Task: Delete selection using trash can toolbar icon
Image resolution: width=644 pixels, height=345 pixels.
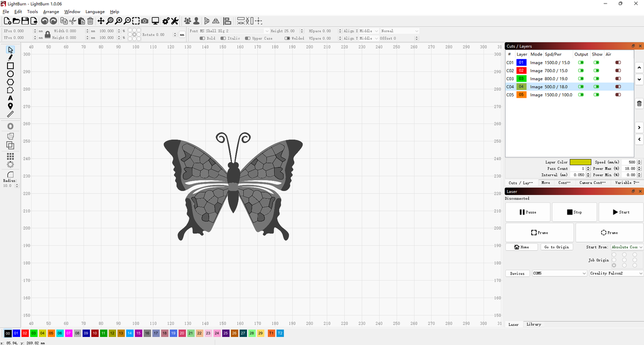Action: [x=90, y=21]
